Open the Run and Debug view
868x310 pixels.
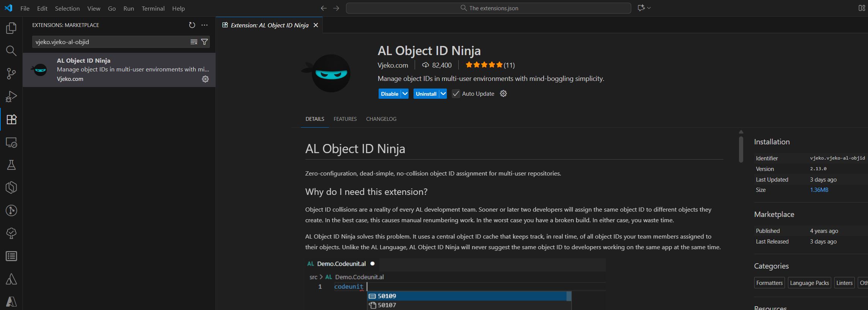point(11,96)
